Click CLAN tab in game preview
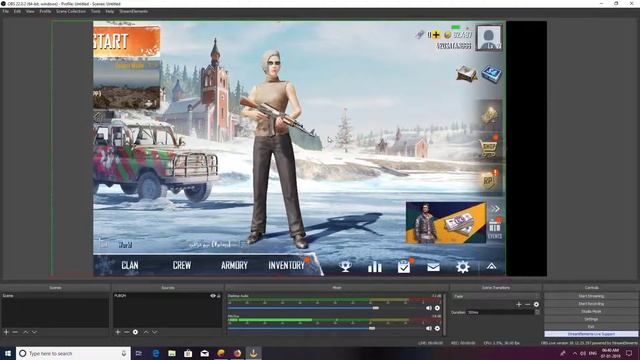The image size is (640, 360). point(130,265)
